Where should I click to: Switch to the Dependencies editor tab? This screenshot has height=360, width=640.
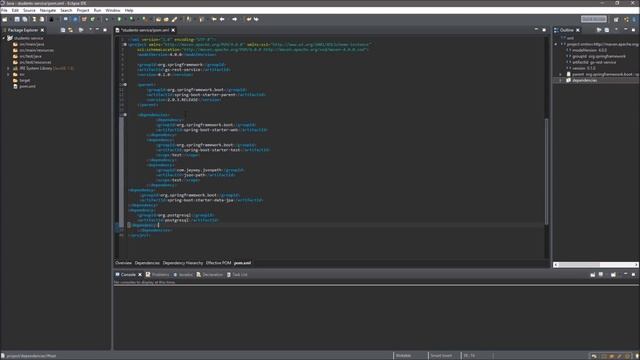pyautogui.click(x=147, y=263)
